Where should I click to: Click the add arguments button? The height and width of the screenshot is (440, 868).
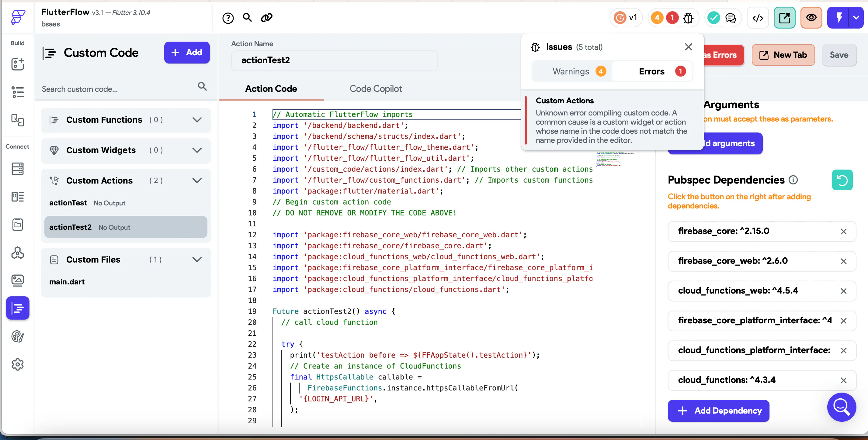pos(733,143)
